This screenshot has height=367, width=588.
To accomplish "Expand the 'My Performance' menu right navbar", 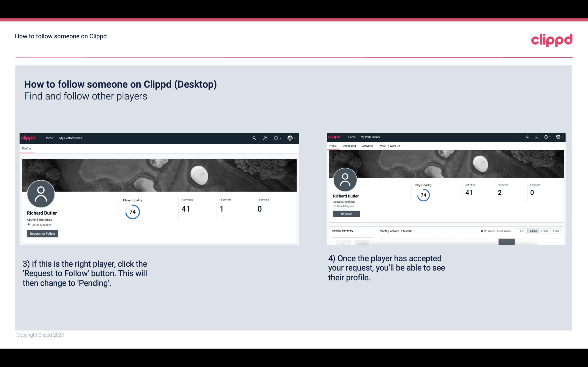I will pos(370,136).
